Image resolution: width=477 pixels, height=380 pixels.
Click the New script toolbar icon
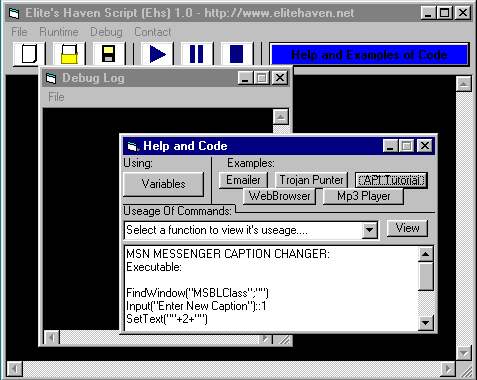29,54
